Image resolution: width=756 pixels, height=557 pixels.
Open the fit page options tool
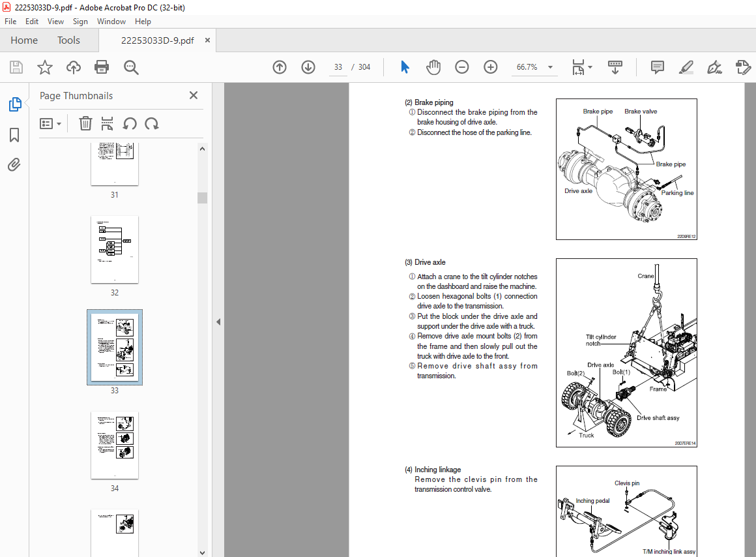(x=581, y=67)
